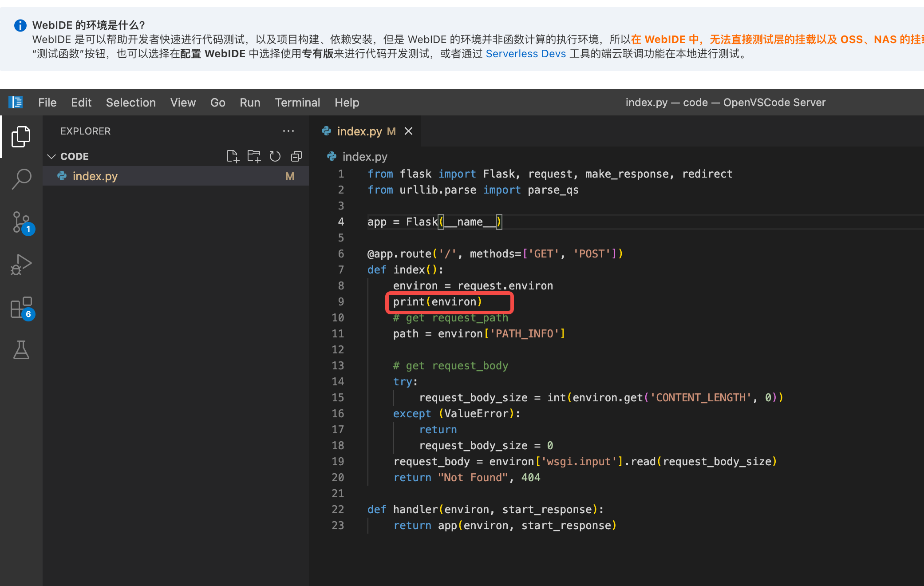Open the Run menu
This screenshot has width=924, height=586.
click(x=250, y=103)
